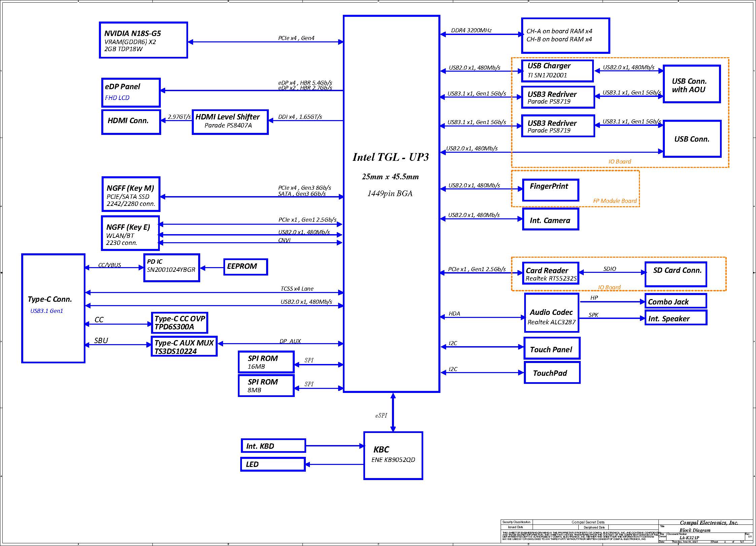
Task: Click the FingerPrint block label
Action: pos(549,186)
